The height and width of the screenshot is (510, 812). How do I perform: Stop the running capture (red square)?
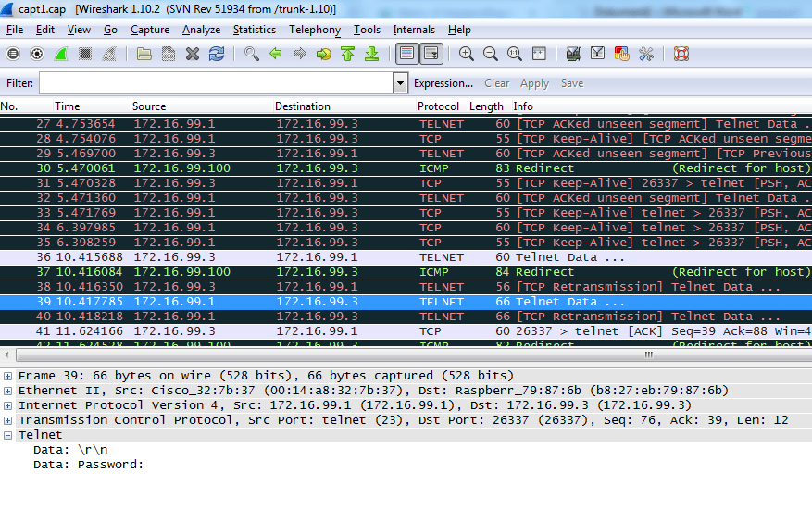coord(85,54)
